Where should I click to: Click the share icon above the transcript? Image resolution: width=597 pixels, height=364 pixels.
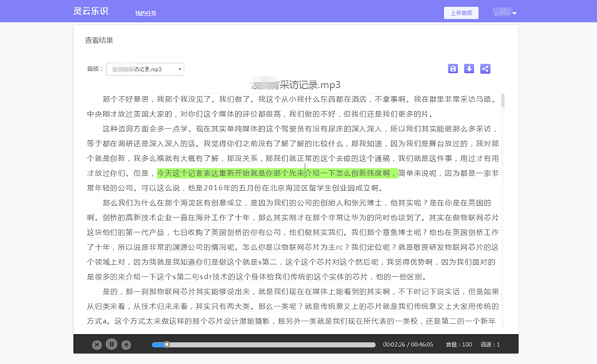coord(485,69)
